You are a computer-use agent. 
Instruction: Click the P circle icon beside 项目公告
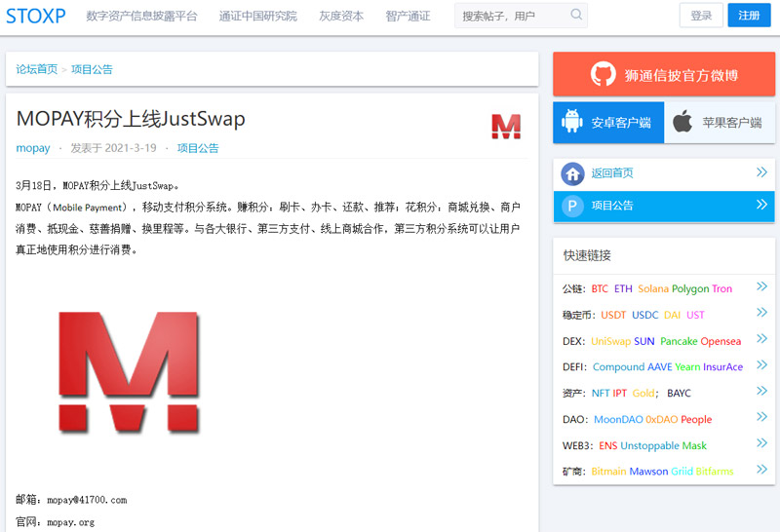pos(572,206)
